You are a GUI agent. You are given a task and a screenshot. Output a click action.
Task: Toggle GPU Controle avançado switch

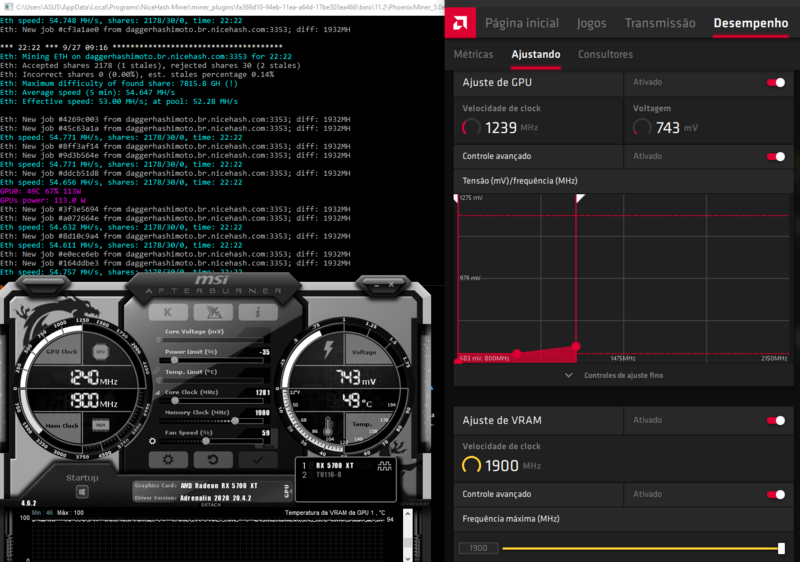click(776, 157)
